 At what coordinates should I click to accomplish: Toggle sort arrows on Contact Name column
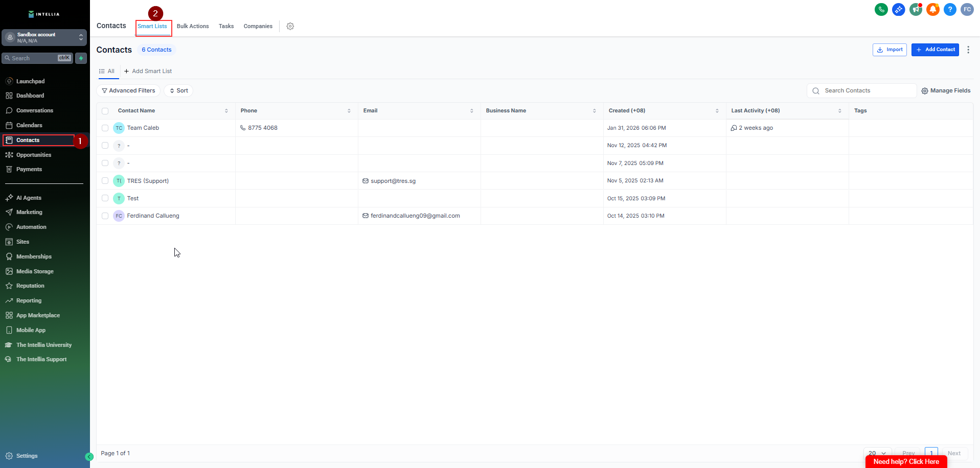point(226,111)
